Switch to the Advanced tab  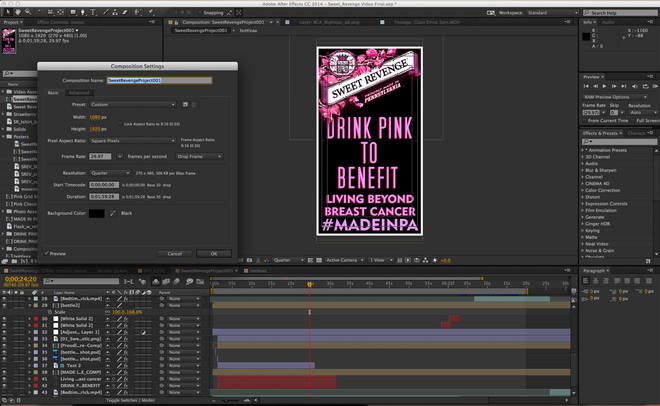tap(79, 93)
